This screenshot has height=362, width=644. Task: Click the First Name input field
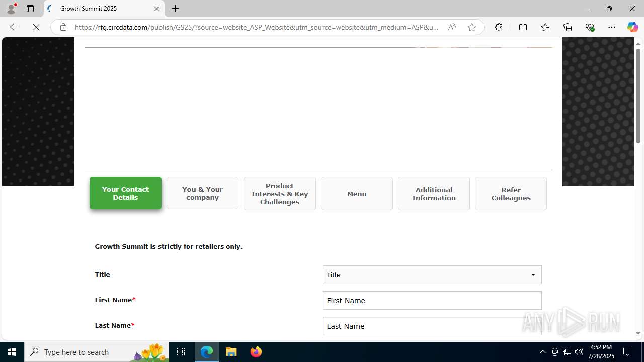tap(432, 301)
